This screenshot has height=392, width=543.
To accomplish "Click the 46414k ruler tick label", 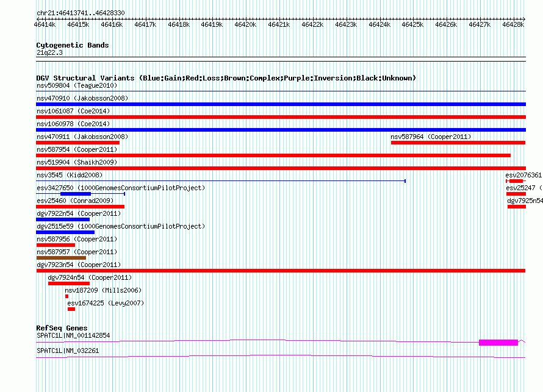I will [x=45, y=24].
